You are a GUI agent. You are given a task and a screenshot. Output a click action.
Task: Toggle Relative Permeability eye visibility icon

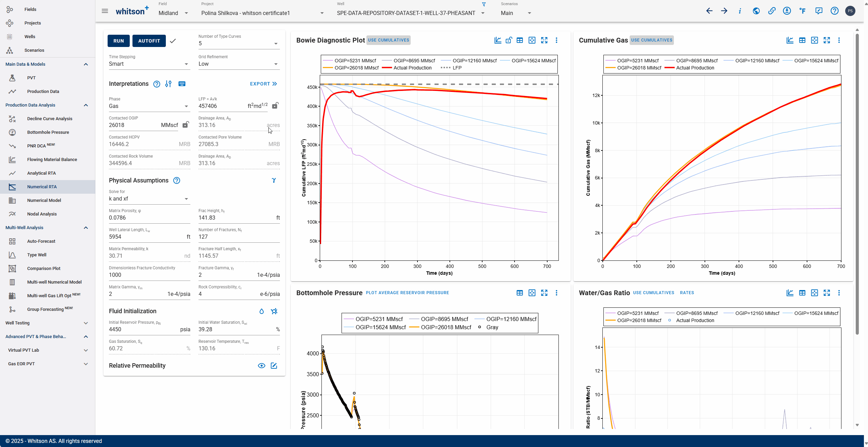[262, 366]
